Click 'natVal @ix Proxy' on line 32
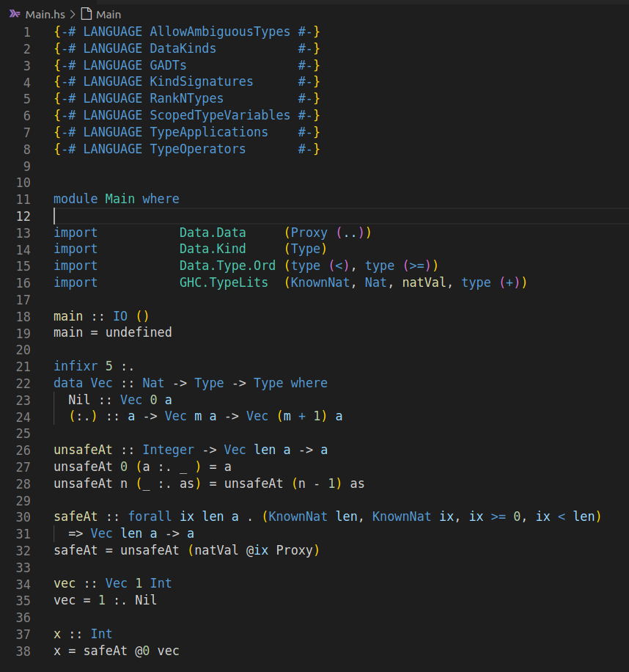 254,550
